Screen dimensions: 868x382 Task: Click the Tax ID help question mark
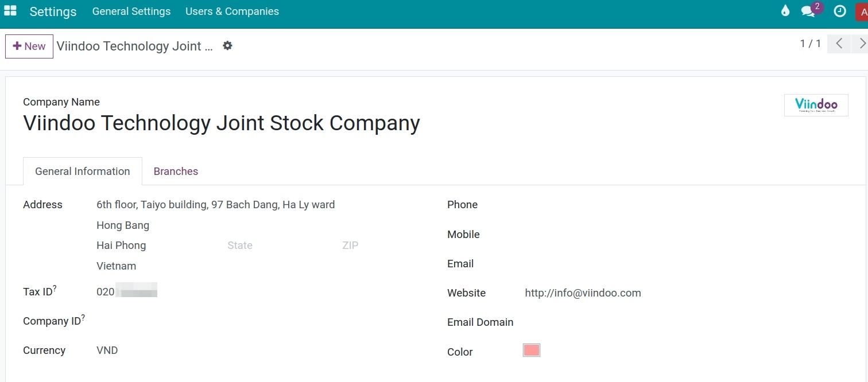click(55, 289)
